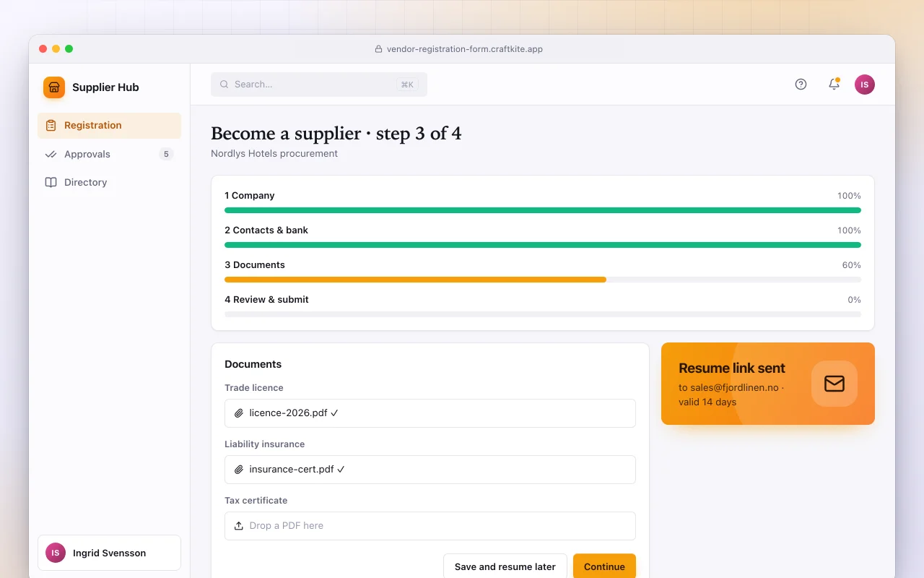Open the Directory in the sidebar
The width and height of the screenshot is (924, 578).
(x=110, y=183)
